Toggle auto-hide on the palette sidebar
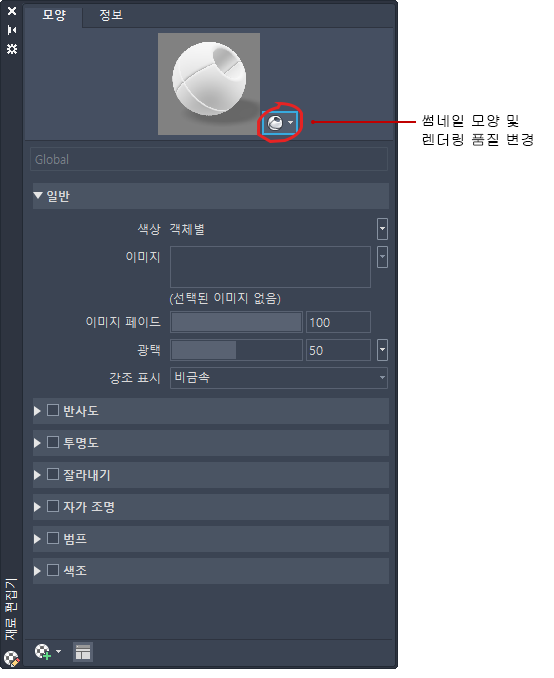 12,30
